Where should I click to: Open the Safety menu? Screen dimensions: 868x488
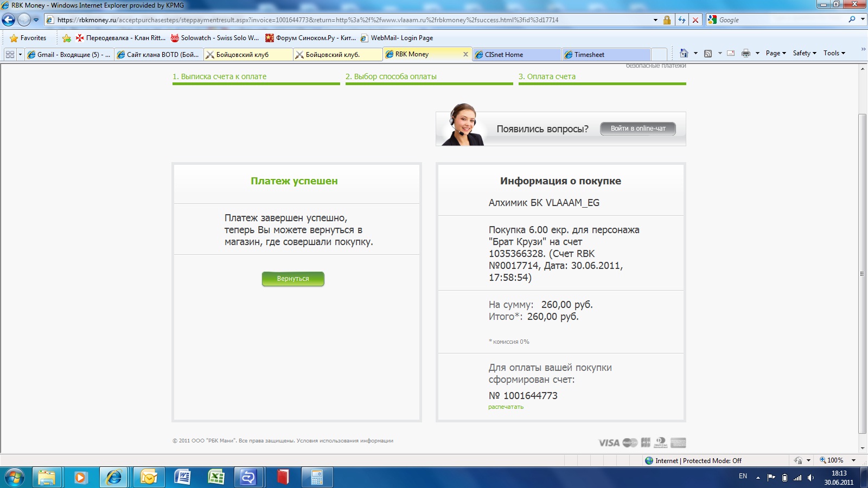(805, 53)
